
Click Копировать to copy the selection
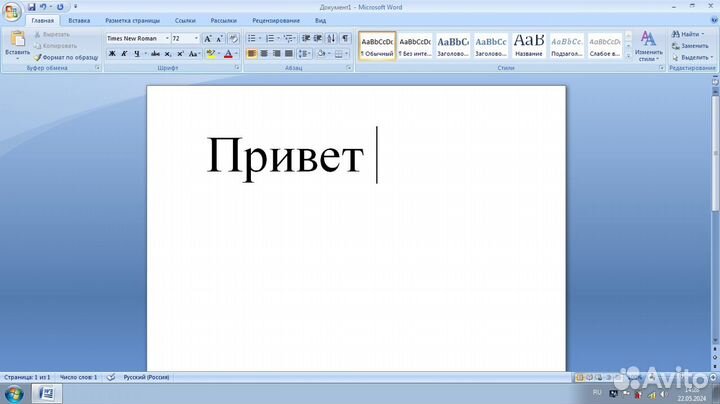pyautogui.click(x=55, y=46)
